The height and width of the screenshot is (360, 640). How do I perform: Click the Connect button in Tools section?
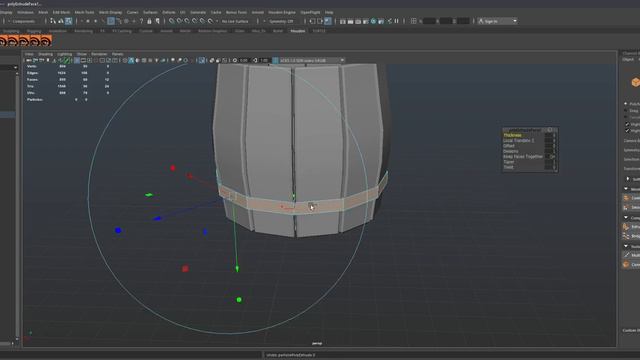[631, 265]
